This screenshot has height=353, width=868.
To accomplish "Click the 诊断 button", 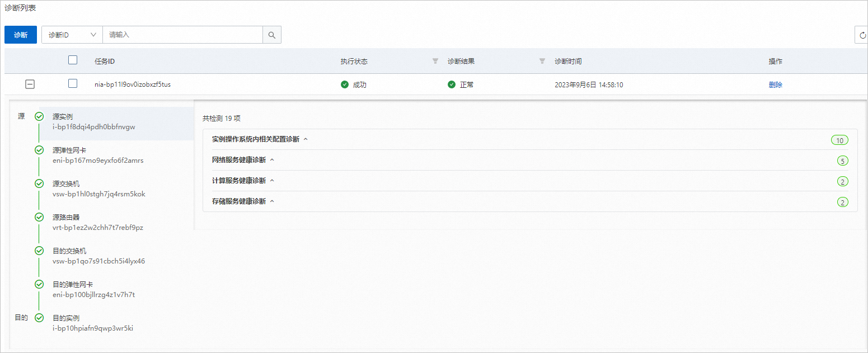I will click(20, 34).
